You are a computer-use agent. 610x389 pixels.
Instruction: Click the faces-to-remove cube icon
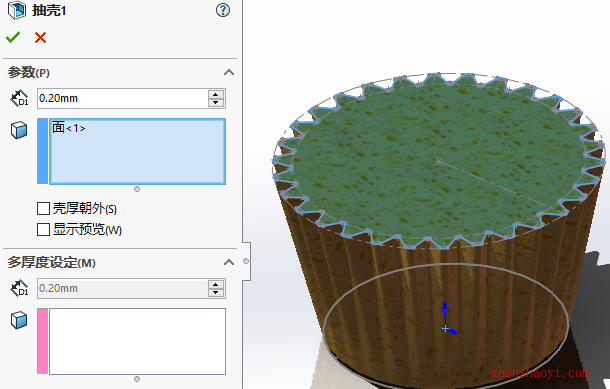(19, 130)
